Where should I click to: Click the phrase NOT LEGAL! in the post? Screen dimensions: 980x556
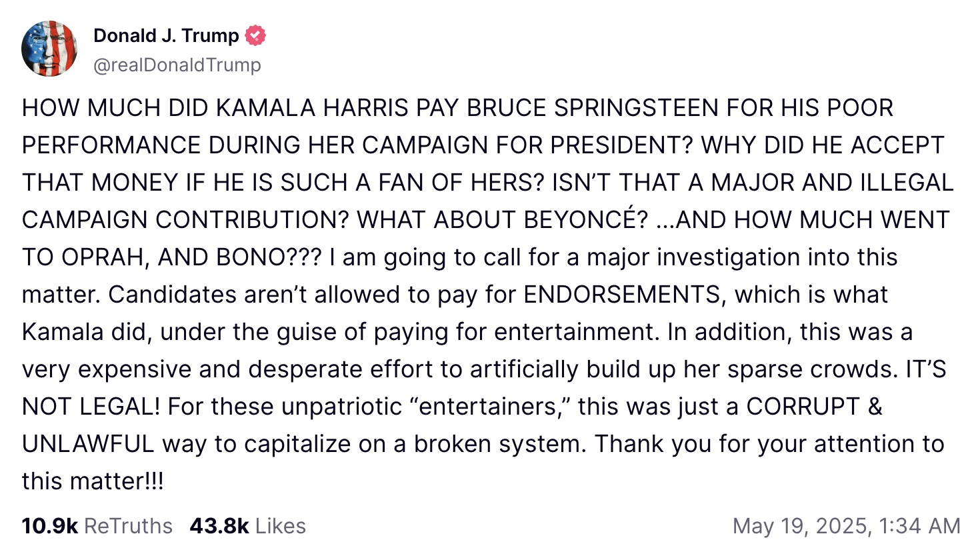click(x=91, y=407)
